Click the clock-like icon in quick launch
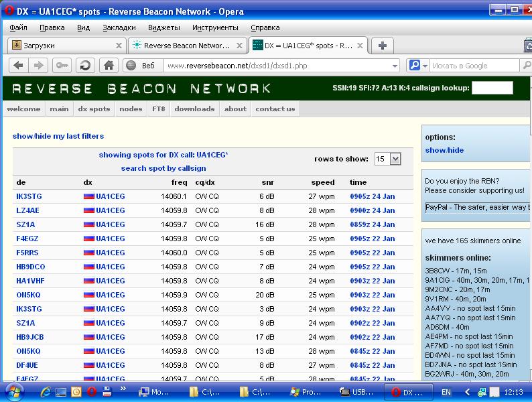This screenshot has height=402, width=532. [x=76, y=392]
